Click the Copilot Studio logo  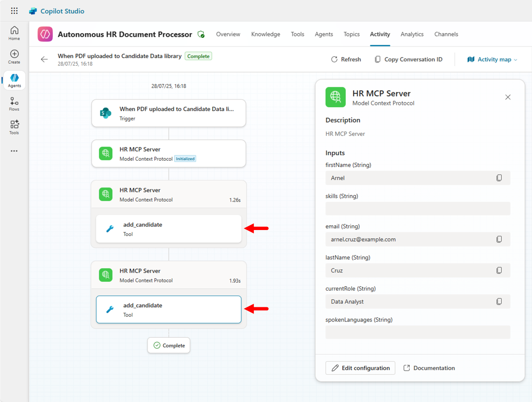[x=33, y=11]
